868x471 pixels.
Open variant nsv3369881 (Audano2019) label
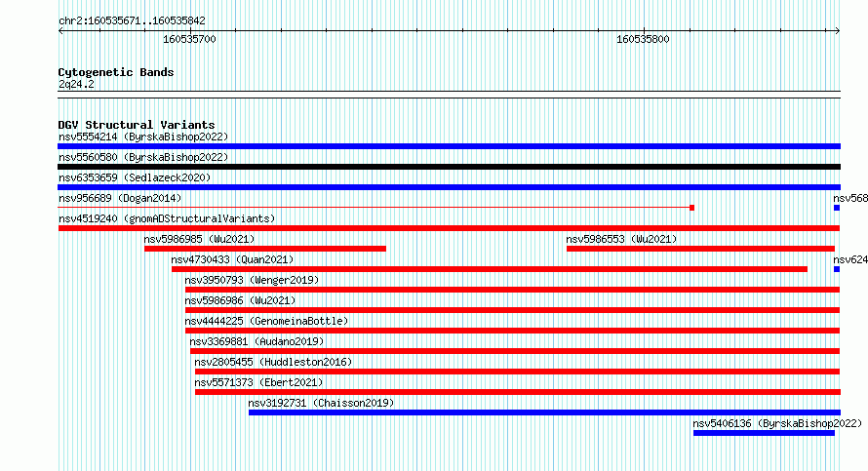point(256,341)
